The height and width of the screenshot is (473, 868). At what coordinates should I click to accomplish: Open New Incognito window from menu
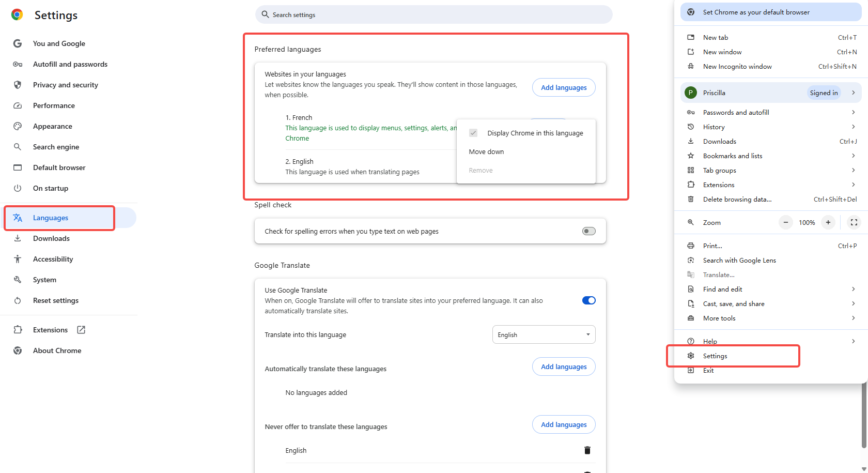[737, 66]
